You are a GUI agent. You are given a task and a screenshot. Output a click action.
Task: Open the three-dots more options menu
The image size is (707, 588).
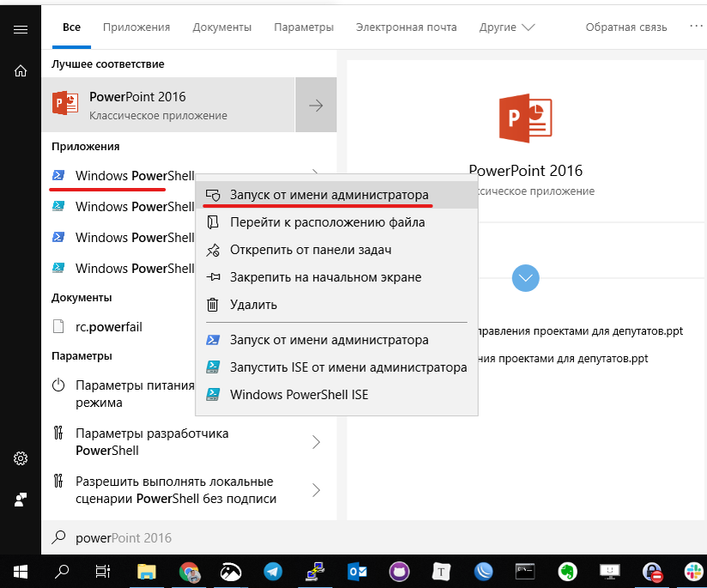696,26
